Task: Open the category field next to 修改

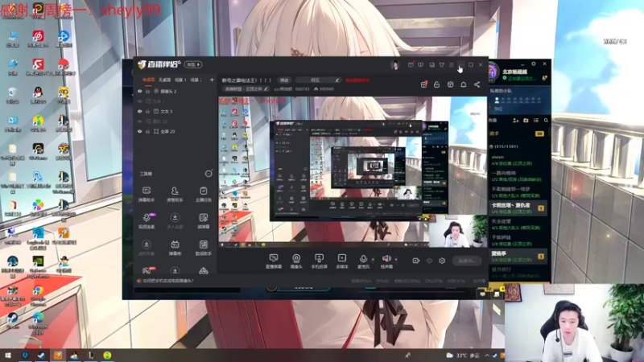Action: tap(318, 80)
